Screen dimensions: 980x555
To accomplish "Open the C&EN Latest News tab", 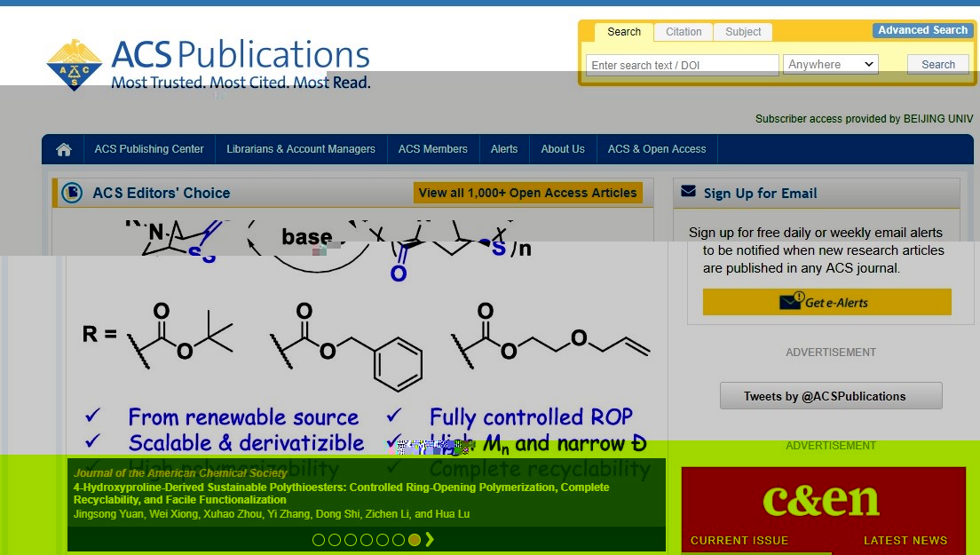I will [x=905, y=541].
